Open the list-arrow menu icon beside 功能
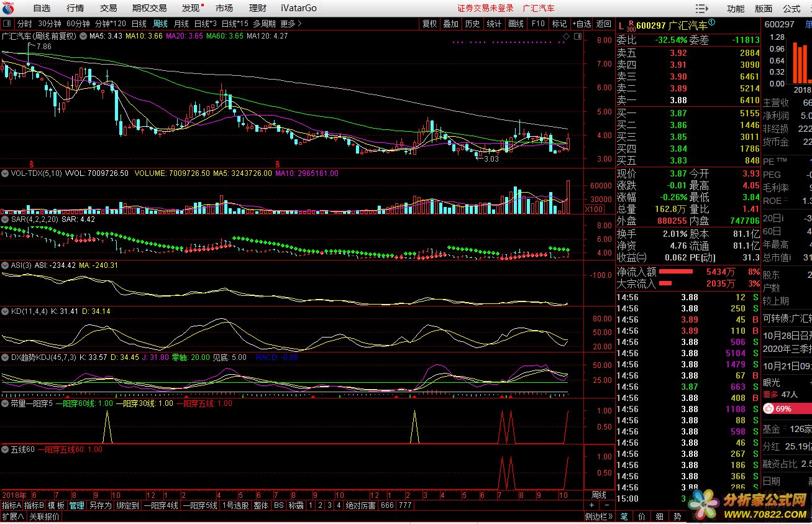The height and width of the screenshot is (524, 812). pos(701,9)
